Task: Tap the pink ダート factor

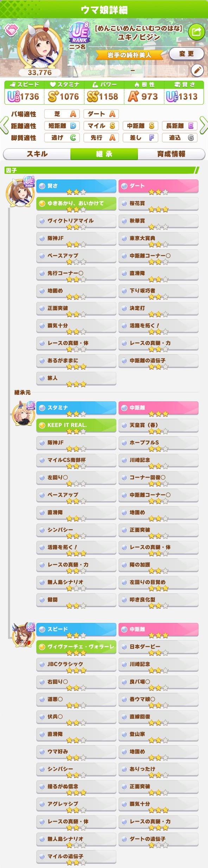Action: click(158, 186)
